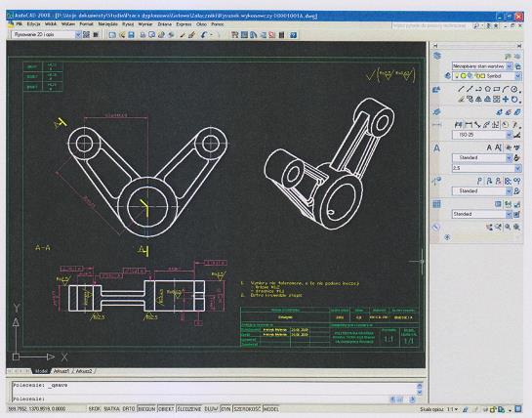Click the Multiline text A icon
532x418 pixels.
click(489, 147)
